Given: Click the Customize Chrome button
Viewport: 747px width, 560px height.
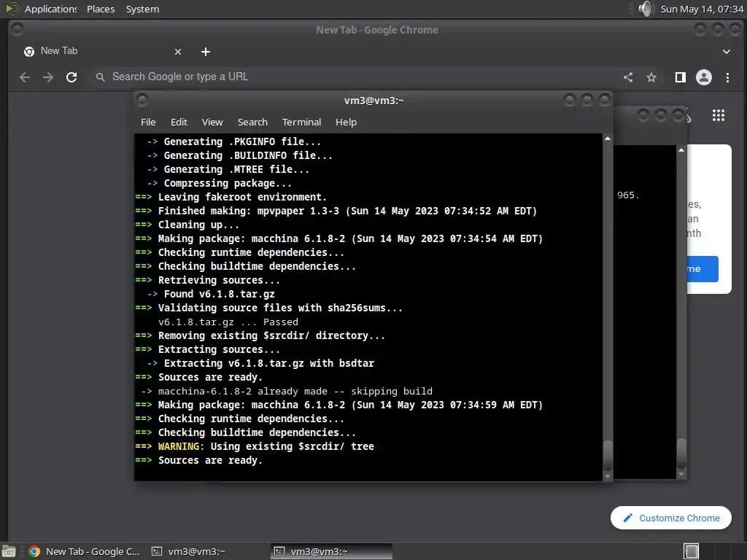Looking at the screenshot, I should click(x=671, y=518).
